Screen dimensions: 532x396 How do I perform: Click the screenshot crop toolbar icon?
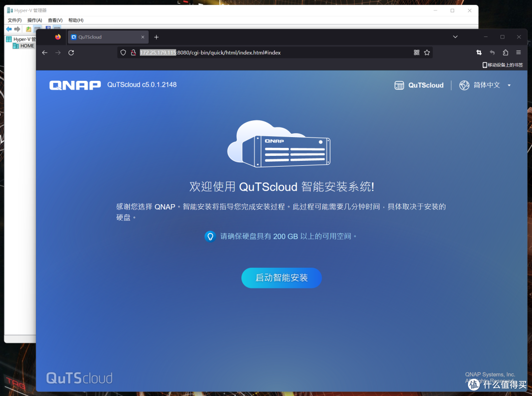coord(479,52)
